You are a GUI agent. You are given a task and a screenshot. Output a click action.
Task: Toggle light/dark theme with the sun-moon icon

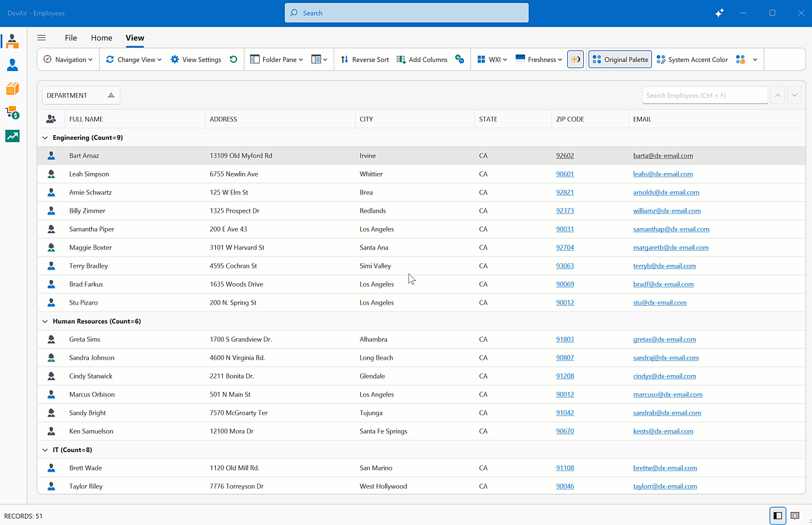coord(575,59)
